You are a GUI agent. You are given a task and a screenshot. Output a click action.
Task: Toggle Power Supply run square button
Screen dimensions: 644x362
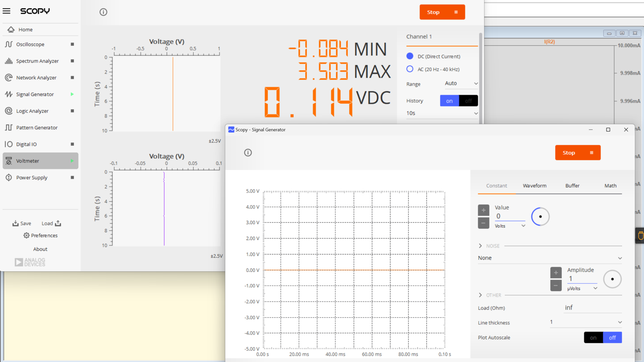pos(72,177)
